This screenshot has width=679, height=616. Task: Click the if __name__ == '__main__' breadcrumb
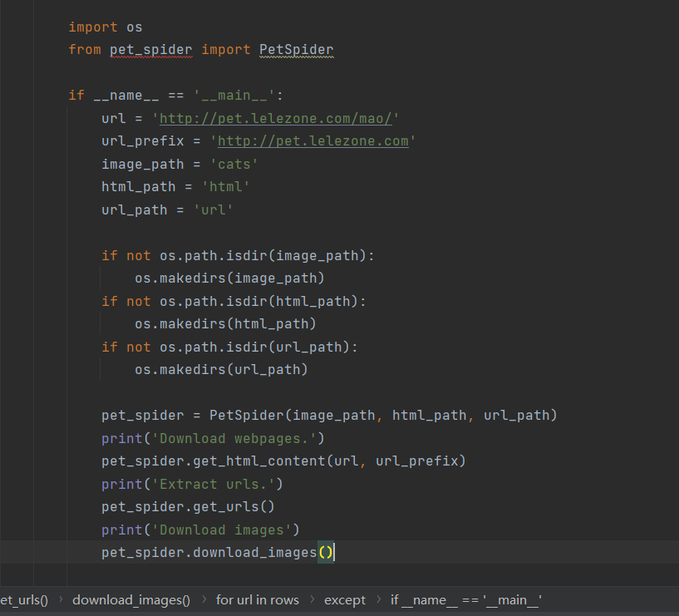coord(466,599)
